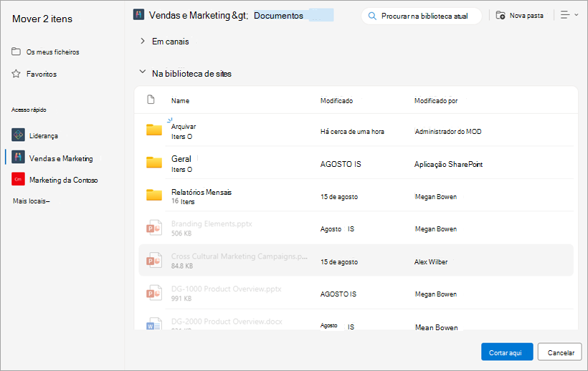Click Megan Bowen in Relatórios Mensais row
The image size is (588, 371).
click(x=436, y=196)
